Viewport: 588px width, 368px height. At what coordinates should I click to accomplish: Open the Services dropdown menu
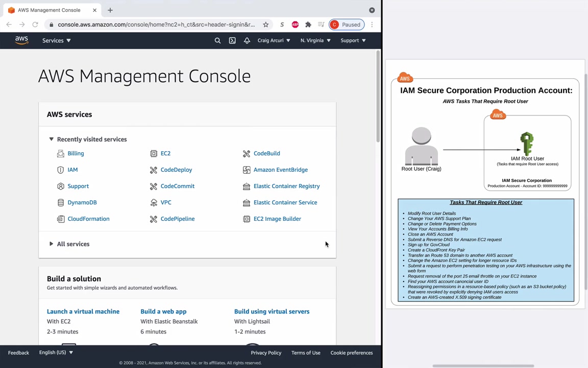[x=56, y=40]
